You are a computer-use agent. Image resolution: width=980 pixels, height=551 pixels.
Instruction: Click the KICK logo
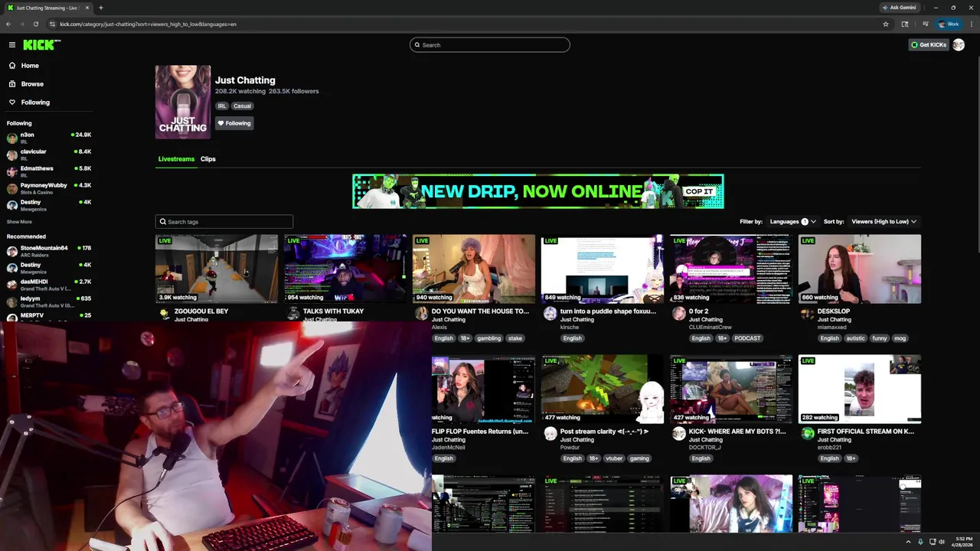pos(41,45)
